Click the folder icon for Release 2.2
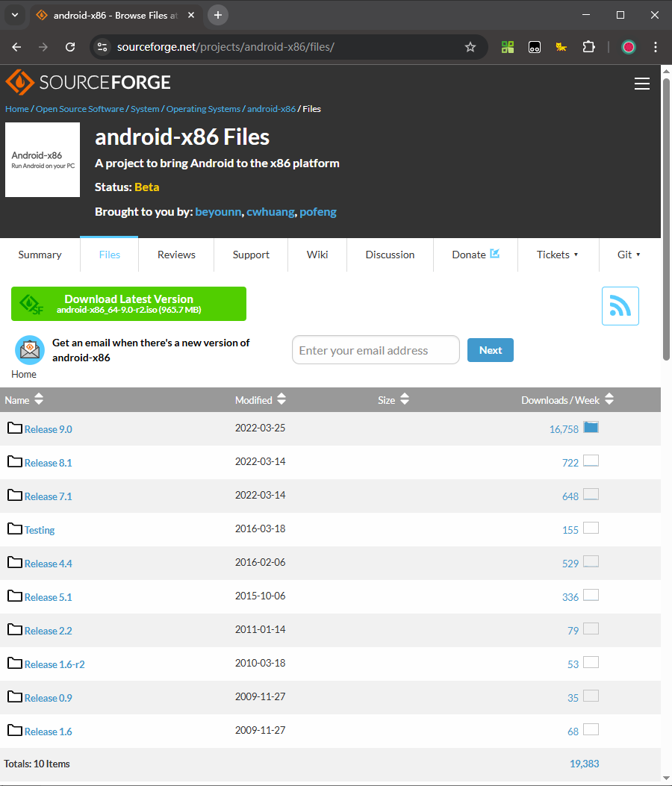The image size is (672, 786). [x=15, y=629]
